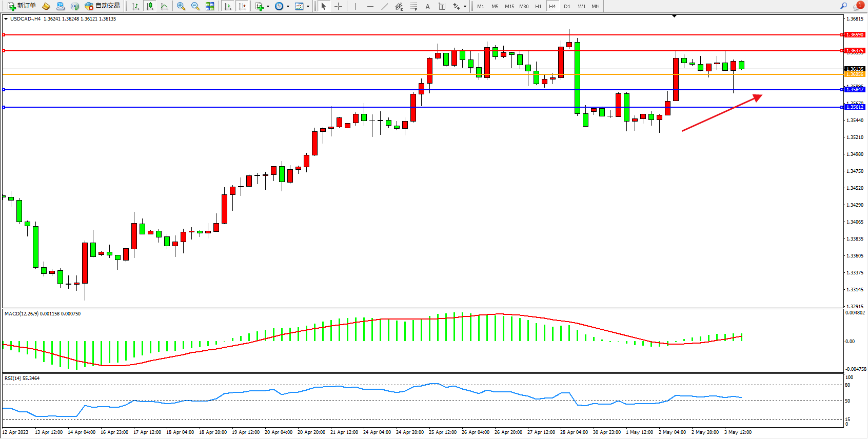Switch to the D1 timeframe
The height and width of the screenshot is (439, 868).
567,6
